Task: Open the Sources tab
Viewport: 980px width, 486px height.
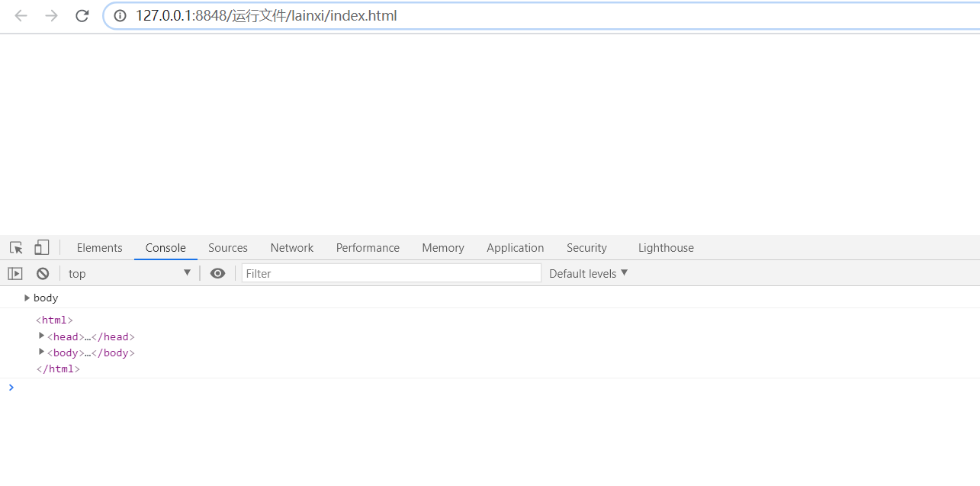Action: (227, 248)
